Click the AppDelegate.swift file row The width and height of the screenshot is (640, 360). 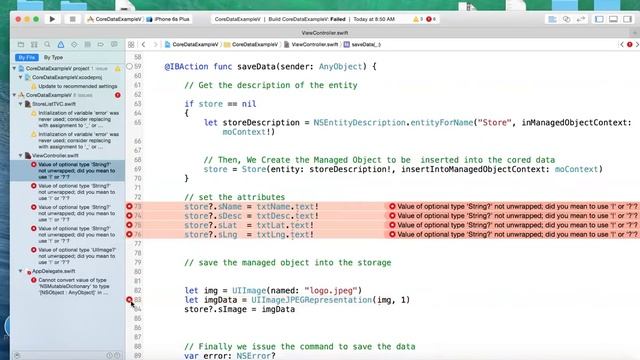pyautogui.click(x=50, y=271)
